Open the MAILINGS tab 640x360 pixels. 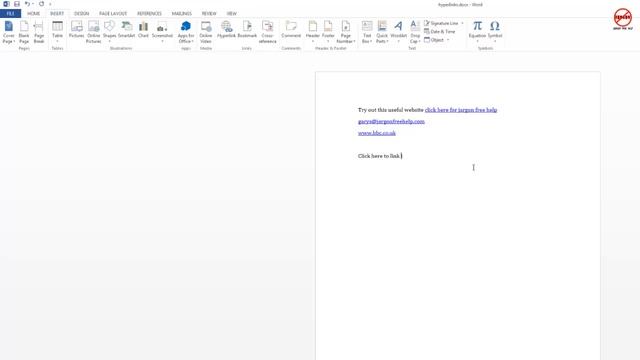tap(182, 13)
